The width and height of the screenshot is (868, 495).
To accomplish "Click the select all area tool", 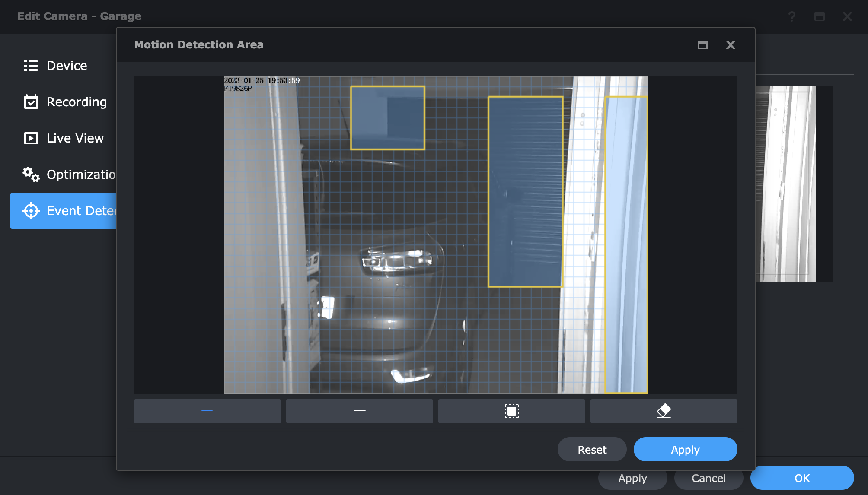I will click(x=511, y=411).
